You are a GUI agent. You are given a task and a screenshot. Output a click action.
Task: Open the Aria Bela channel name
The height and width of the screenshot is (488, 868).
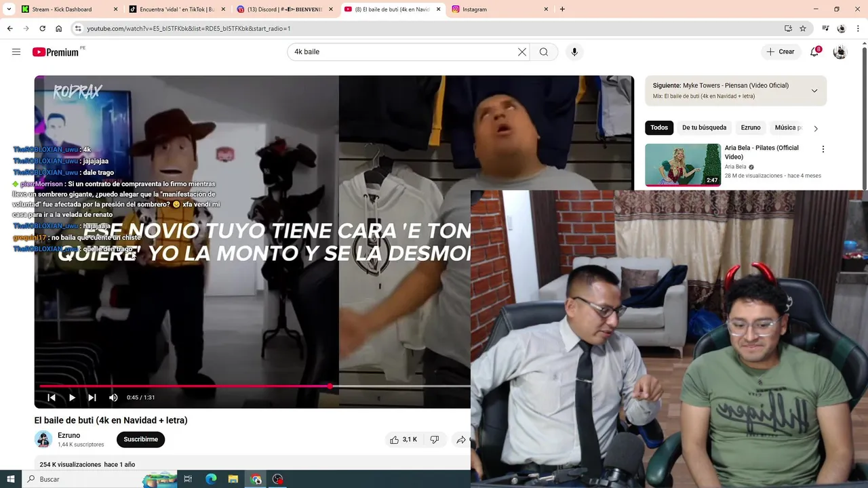(735, 167)
